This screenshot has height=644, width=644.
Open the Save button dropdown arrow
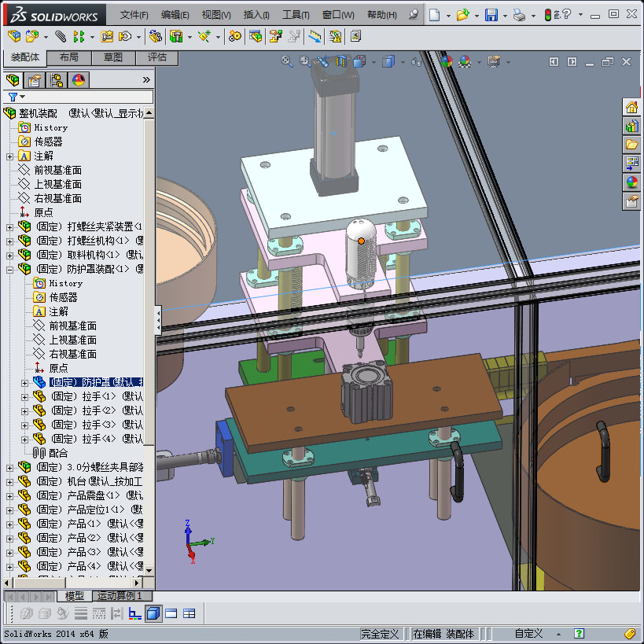[x=505, y=16]
